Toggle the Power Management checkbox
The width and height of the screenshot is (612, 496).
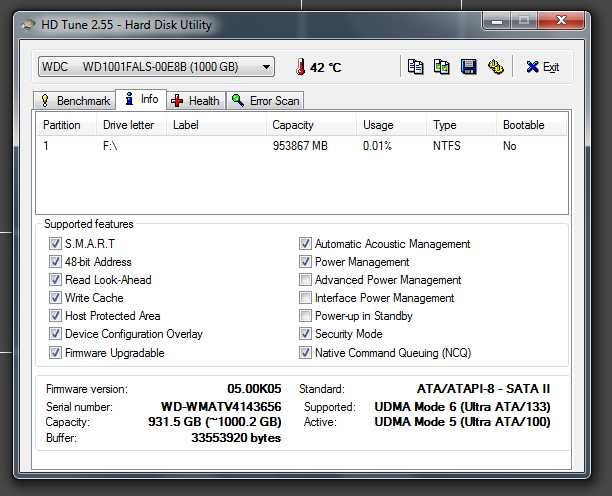tap(305, 261)
